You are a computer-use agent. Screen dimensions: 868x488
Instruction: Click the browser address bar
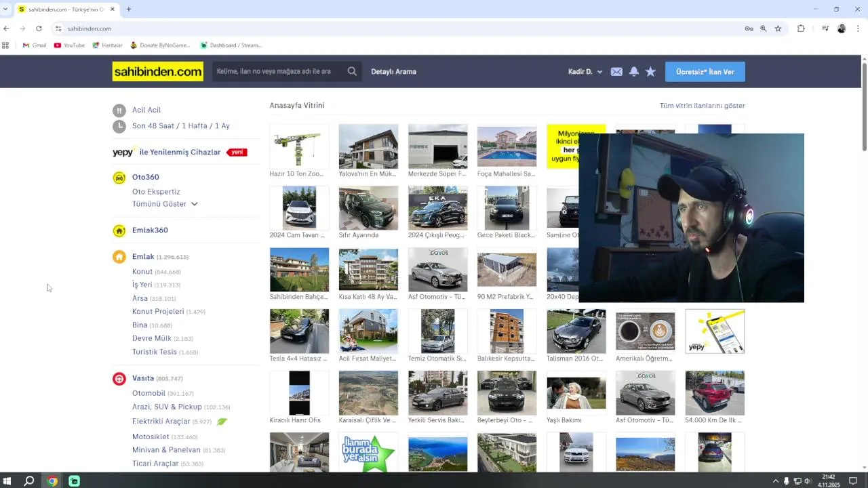coord(400,28)
